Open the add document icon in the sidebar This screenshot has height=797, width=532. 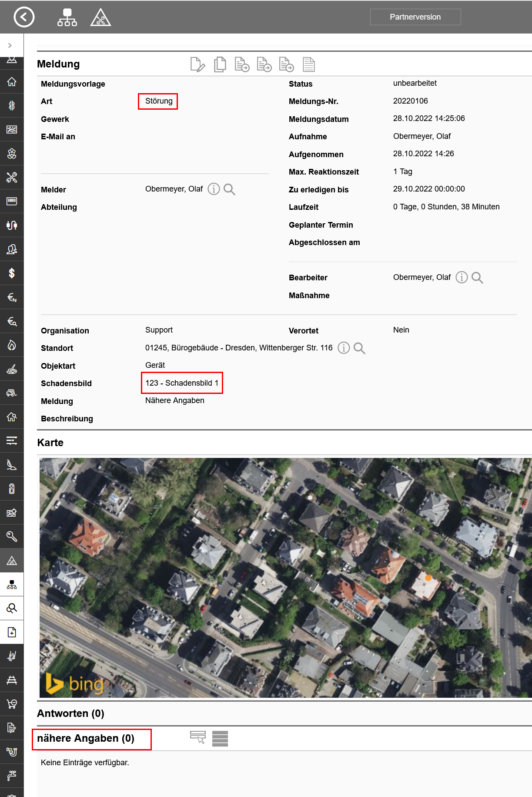(12, 632)
